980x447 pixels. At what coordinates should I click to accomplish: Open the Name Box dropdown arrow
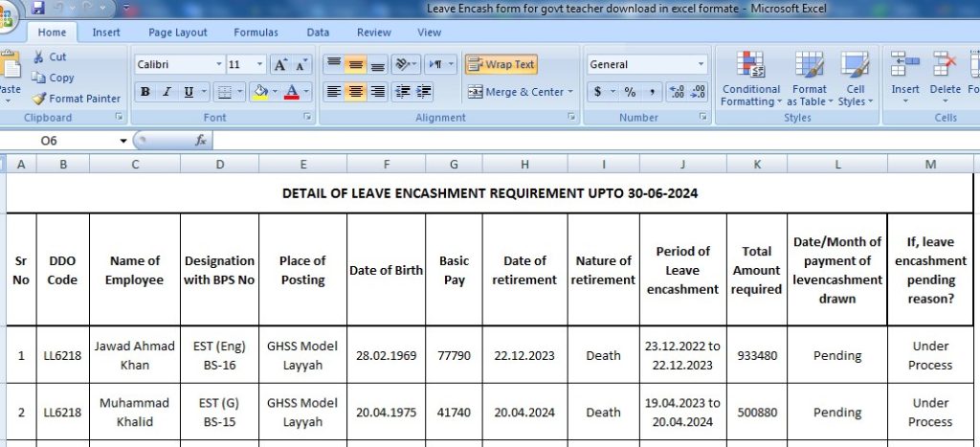123,141
